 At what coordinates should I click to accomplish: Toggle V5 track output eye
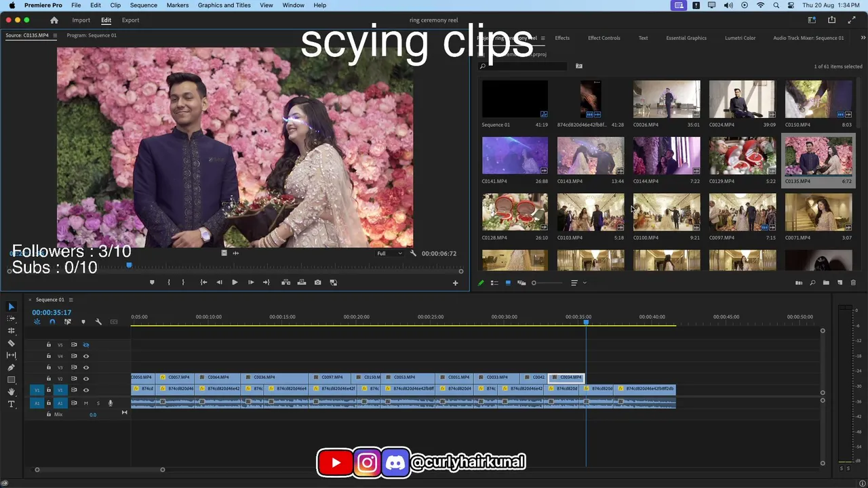[86, 345]
